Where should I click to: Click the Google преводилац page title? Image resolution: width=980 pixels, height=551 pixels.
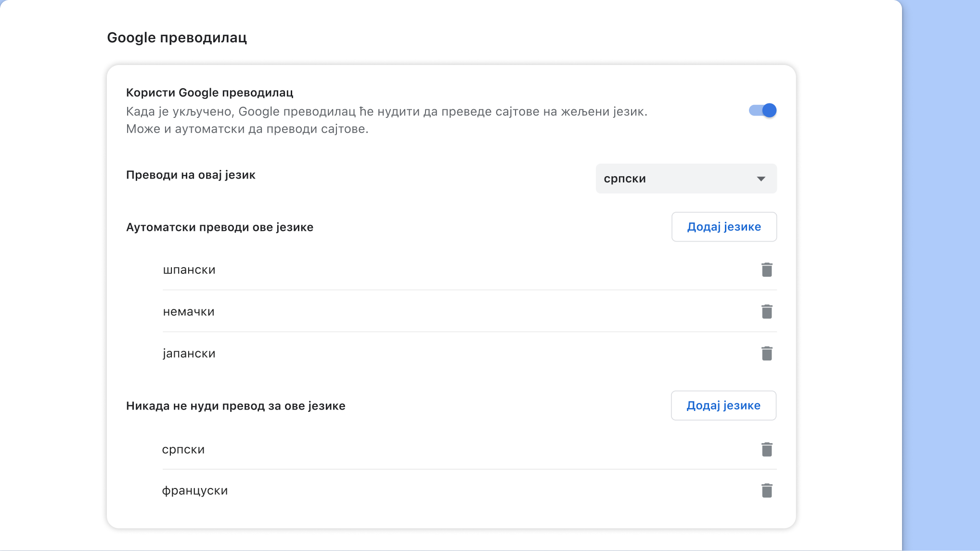178,37
